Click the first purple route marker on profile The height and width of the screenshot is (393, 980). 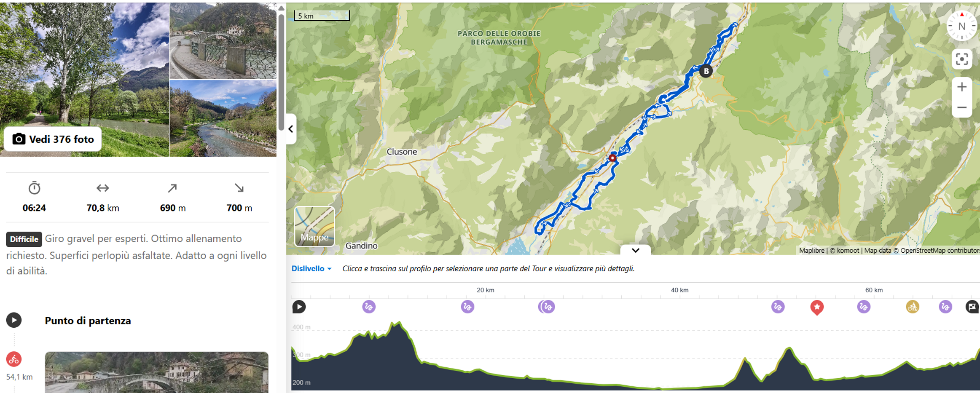tap(369, 307)
